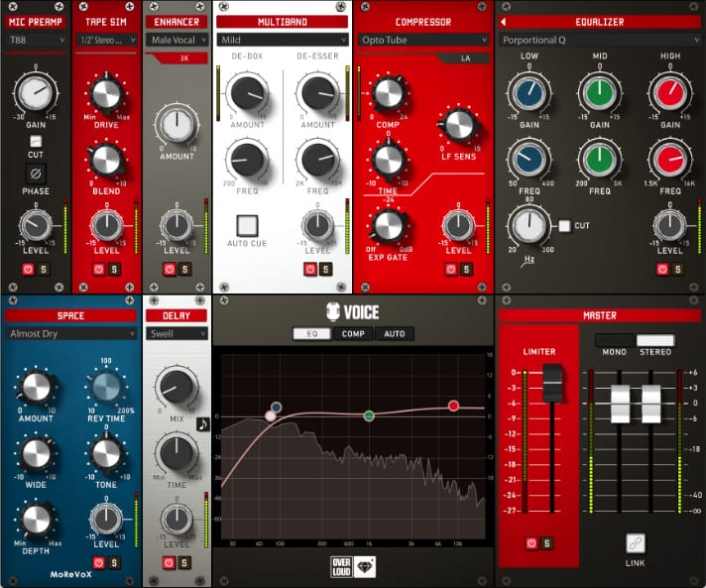Click the arrow left of Equalizer title
Screen dimensions: 706x588
coord(504,22)
